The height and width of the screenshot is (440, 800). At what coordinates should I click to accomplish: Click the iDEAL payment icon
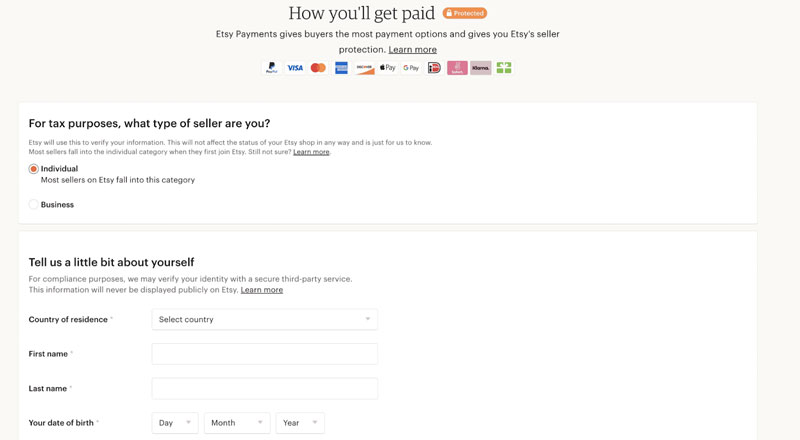tap(434, 68)
